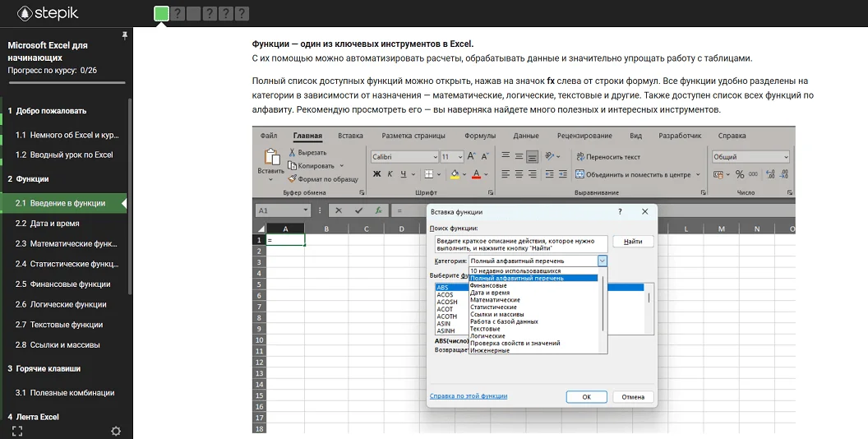
Task: Switch to the Формулы ribbon tab
Action: (x=479, y=136)
